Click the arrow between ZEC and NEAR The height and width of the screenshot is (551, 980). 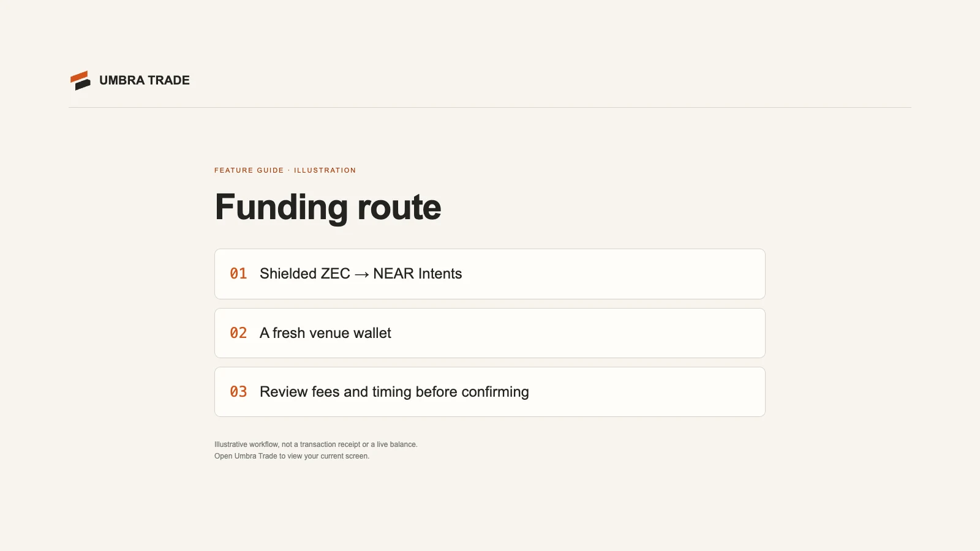click(362, 274)
